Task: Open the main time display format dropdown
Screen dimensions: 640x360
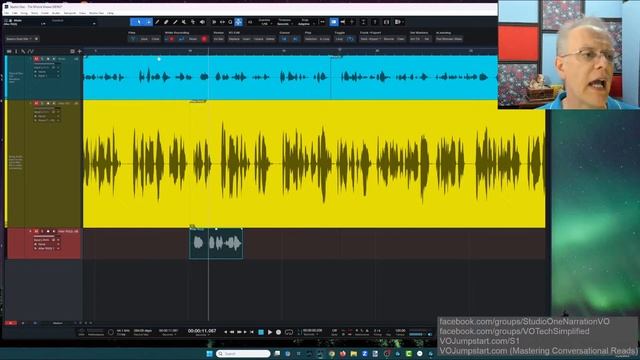Action: (202, 335)
